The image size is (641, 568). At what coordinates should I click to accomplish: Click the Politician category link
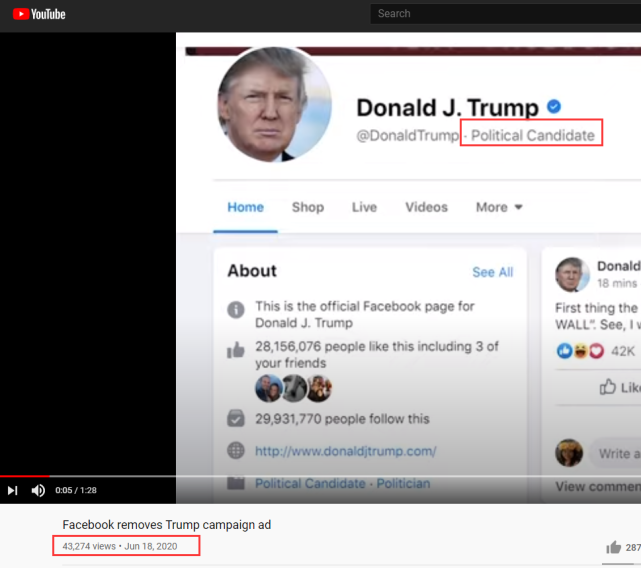403,483
